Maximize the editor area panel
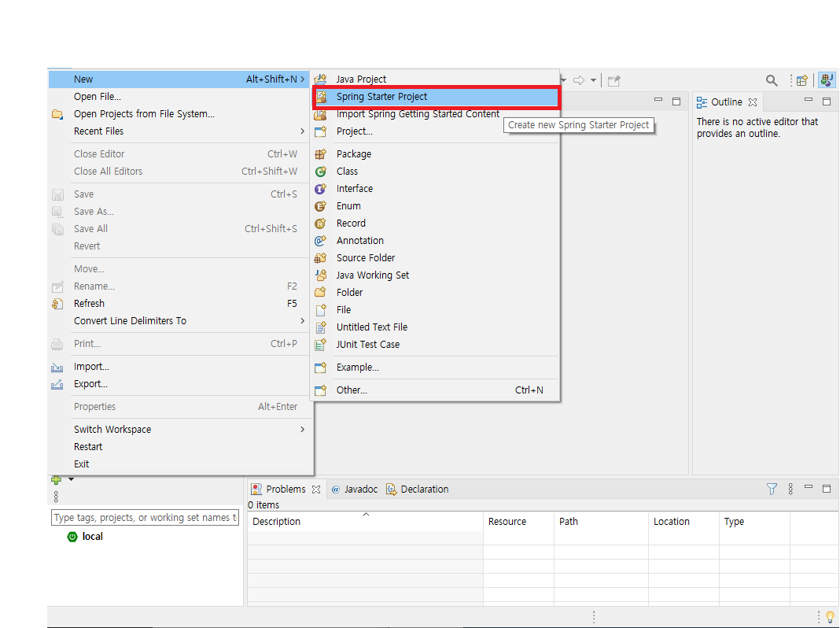 click(x=676, y=102)
